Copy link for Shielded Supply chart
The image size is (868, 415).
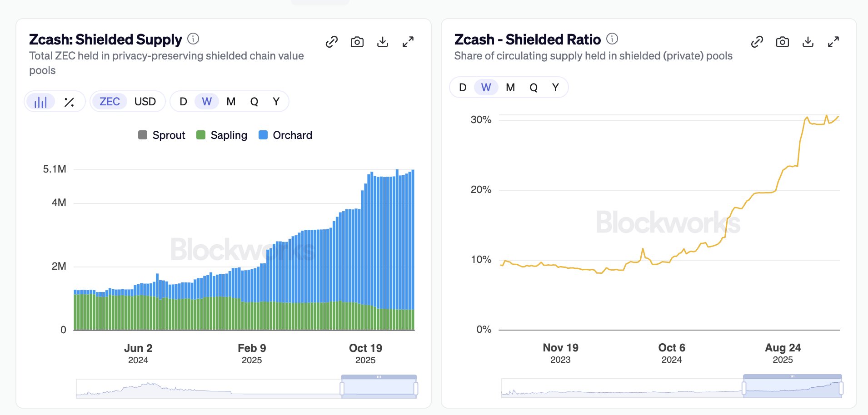click(332, 42)
